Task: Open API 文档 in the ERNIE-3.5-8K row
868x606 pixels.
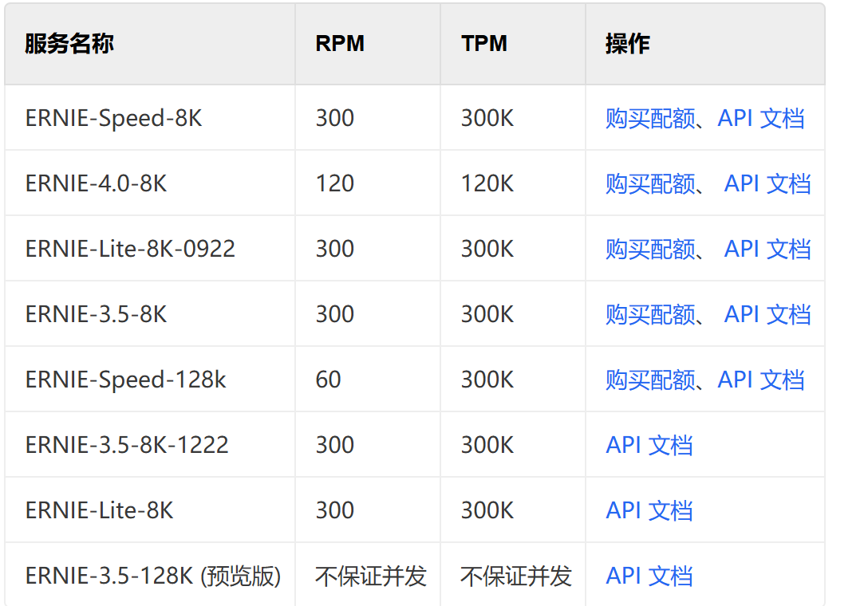Action: [767, 314]
